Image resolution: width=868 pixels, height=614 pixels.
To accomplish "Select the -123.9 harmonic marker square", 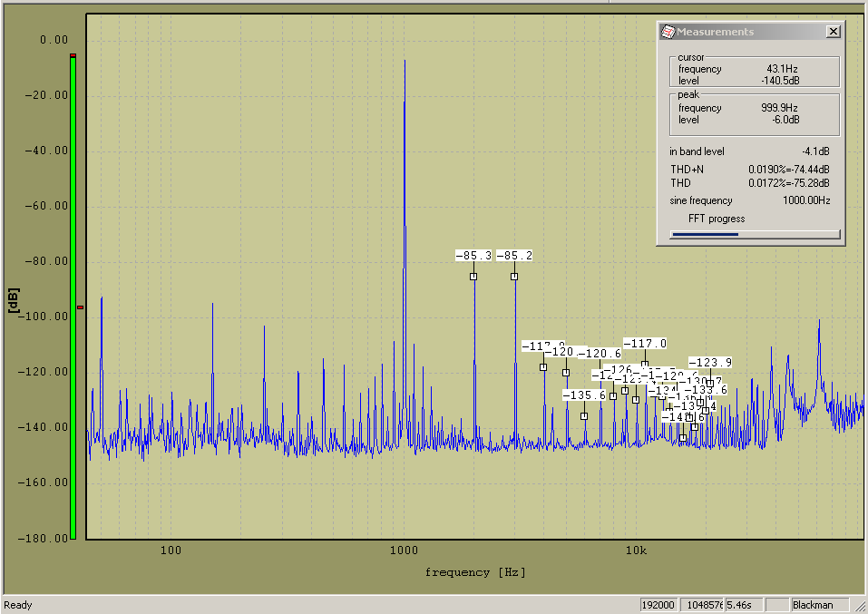I will click(x=708, y=383).
